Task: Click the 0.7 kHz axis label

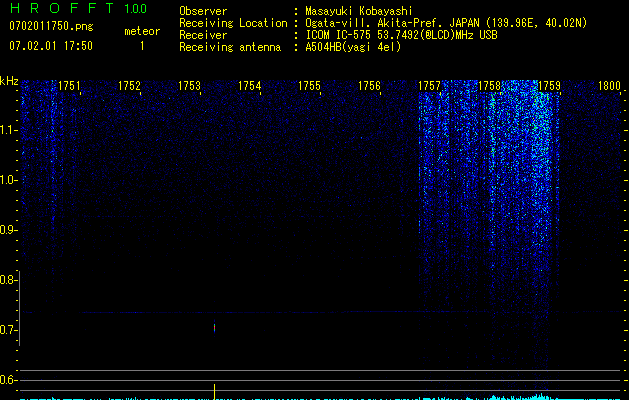Action: (8, 330)
